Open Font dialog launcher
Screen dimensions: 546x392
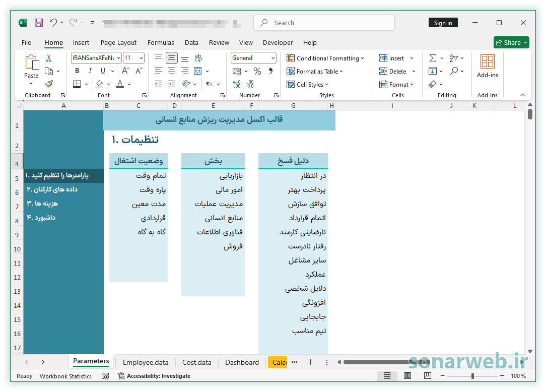144,95
